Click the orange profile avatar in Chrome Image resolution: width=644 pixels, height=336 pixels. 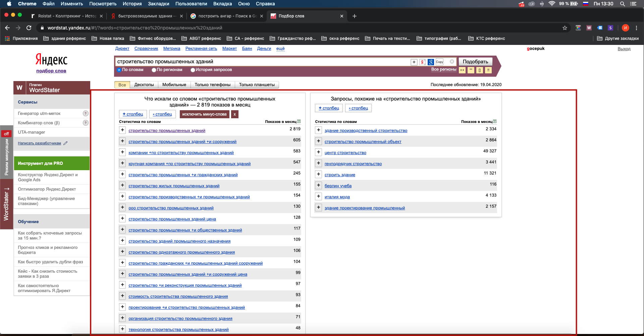(625, 28)
